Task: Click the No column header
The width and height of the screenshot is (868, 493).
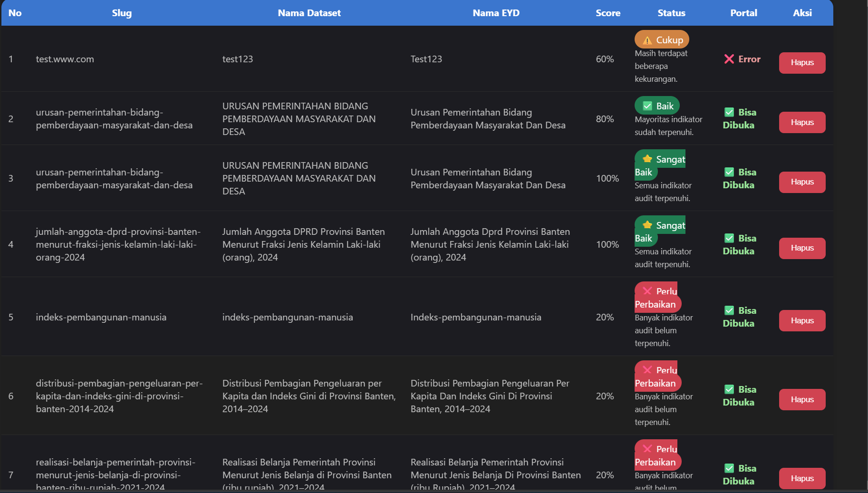Action: pyautogui.click(x=15, y=13)
